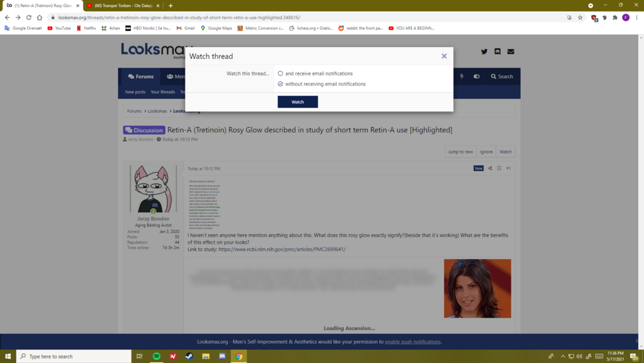Reload the current page
This screenshot has height=363, width=644.
29,17
